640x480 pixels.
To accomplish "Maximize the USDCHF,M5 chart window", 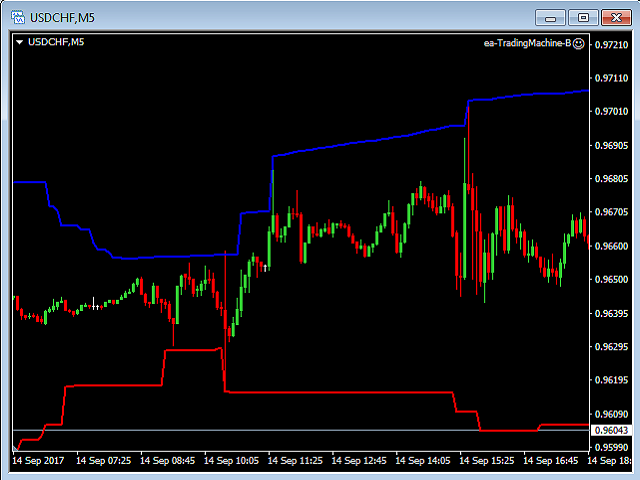I will [x=583, y=18].
